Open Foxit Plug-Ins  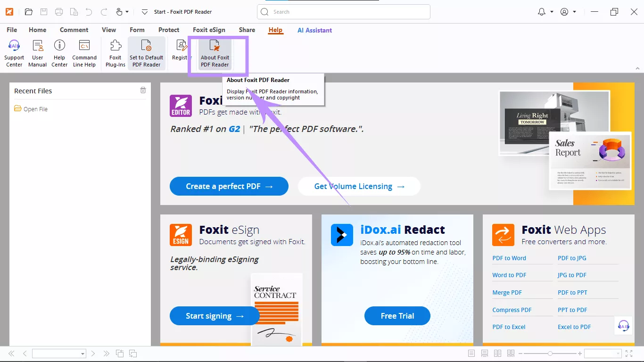[115, 52]
